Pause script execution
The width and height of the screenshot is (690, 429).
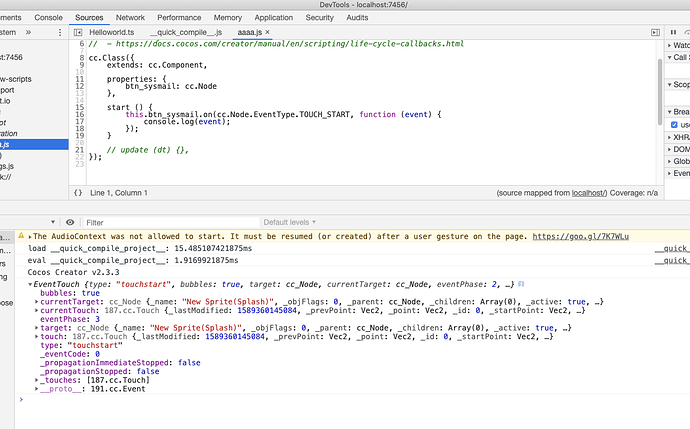click(673, 32)
